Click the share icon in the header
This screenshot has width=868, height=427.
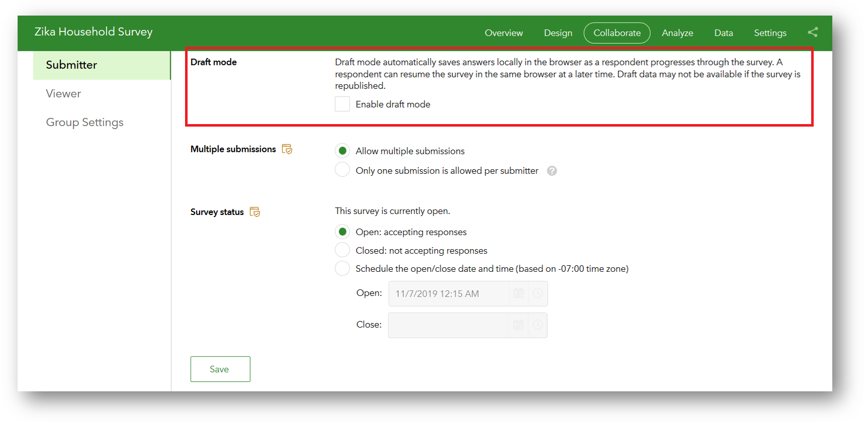[813, 32]
